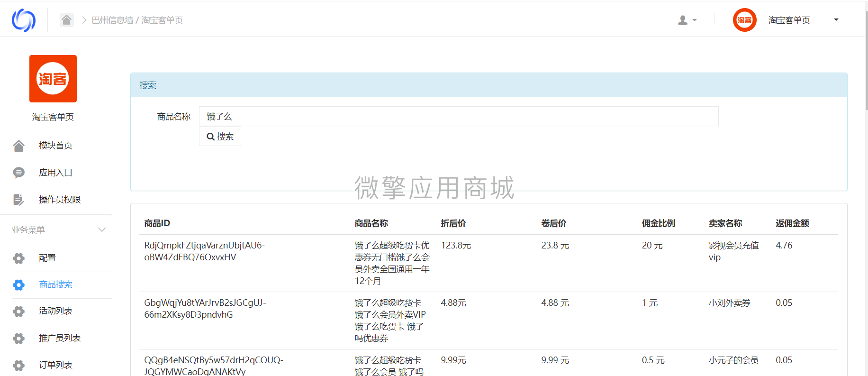The width and height of the screenshot is (868, 376).
Task: Click the 搜索 button with magnifier
Action: coord(220,137)
